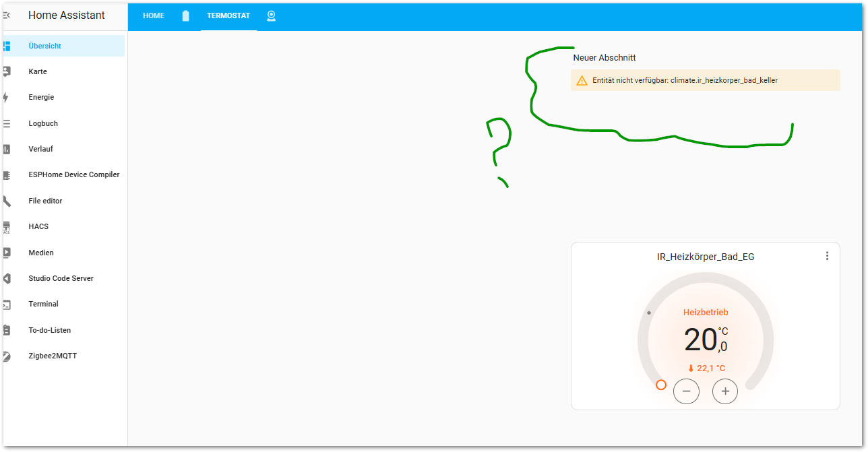
Task: Collapse the sidebar with the menu icon
Action: pos(7,15)
